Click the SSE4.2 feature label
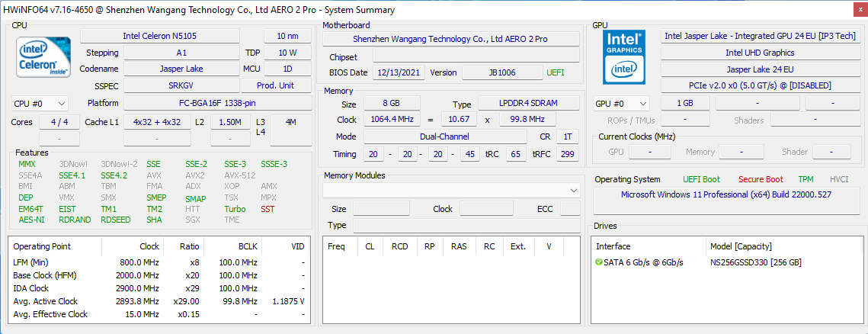Viewport: 868px width, 334px height. [114, 175]
